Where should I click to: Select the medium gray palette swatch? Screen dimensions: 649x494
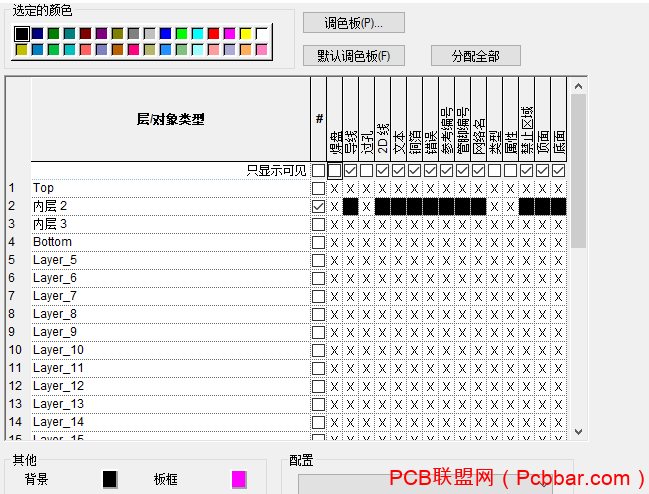[x=133, y=34]
